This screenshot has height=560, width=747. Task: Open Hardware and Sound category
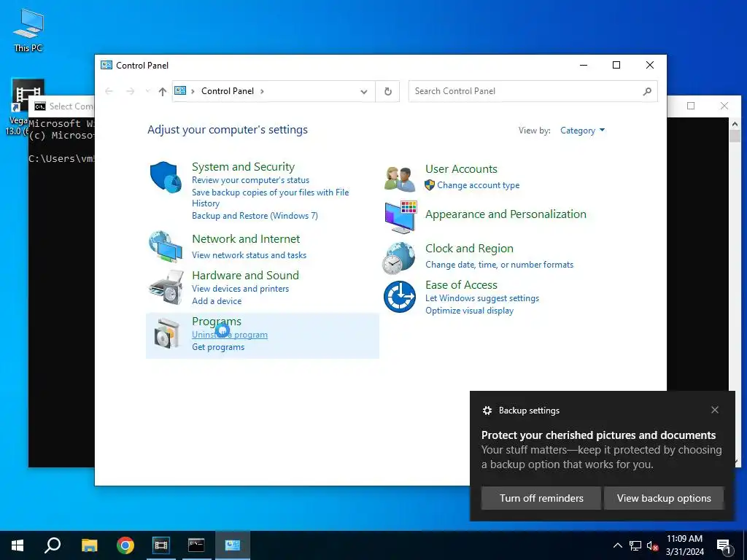(x=245, y=275)
